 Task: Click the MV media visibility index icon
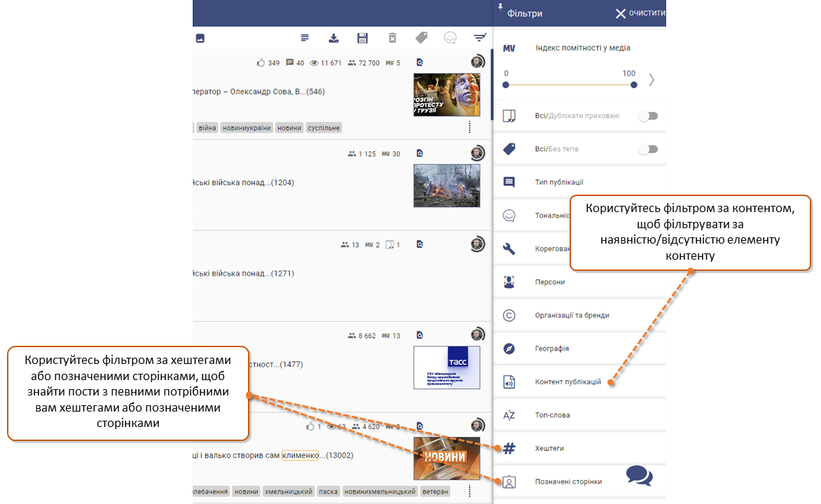coord(509,48)
